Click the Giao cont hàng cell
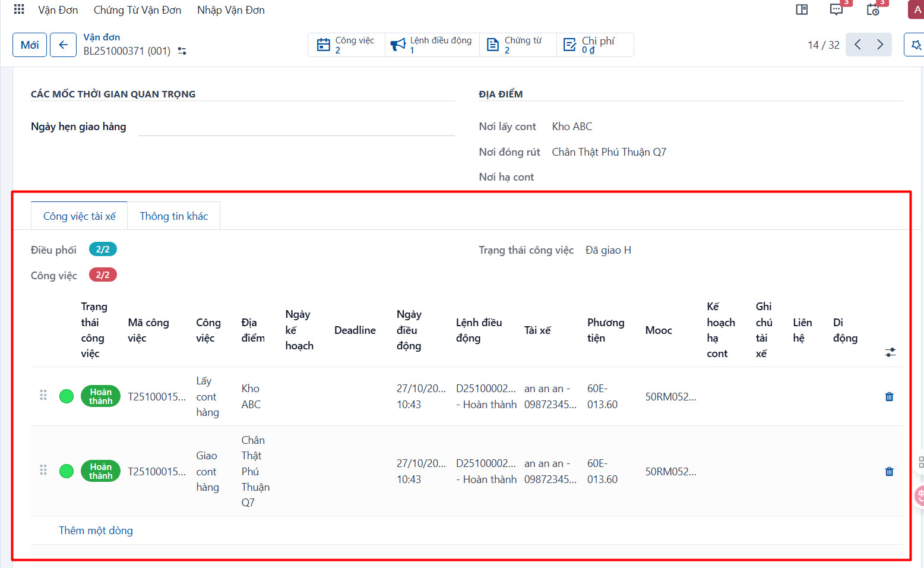The height and width of the screenshot is (568, 924). [208, 471]
